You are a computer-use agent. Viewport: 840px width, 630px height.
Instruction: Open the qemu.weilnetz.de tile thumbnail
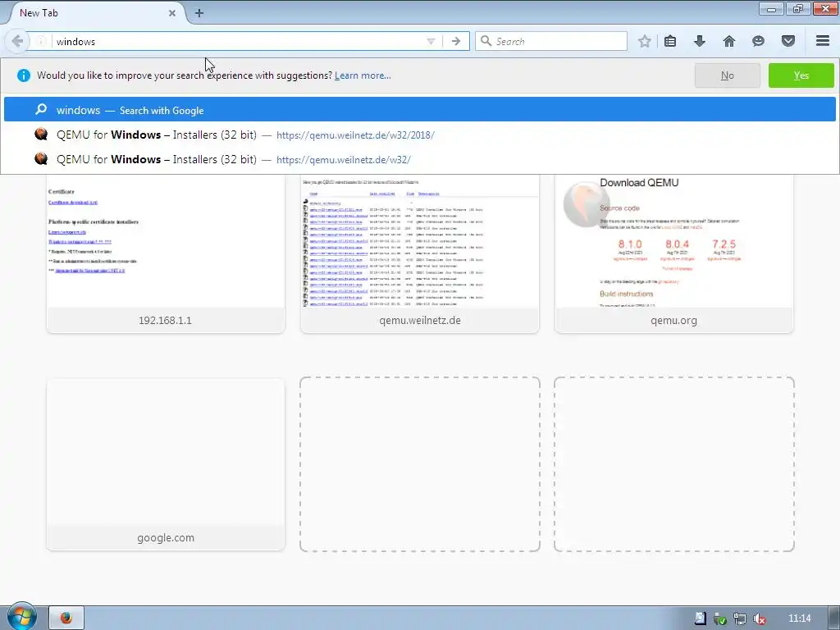(x=420, y=241)
